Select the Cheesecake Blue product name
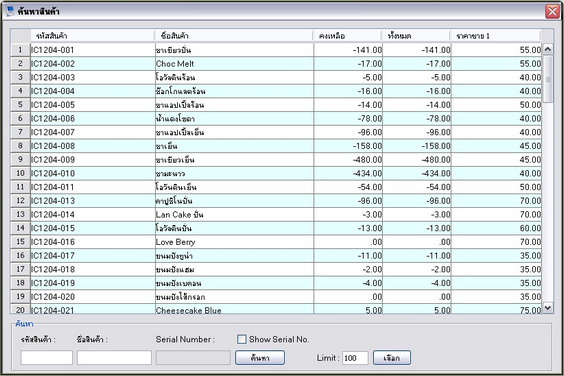 click(x=188, y=310)
